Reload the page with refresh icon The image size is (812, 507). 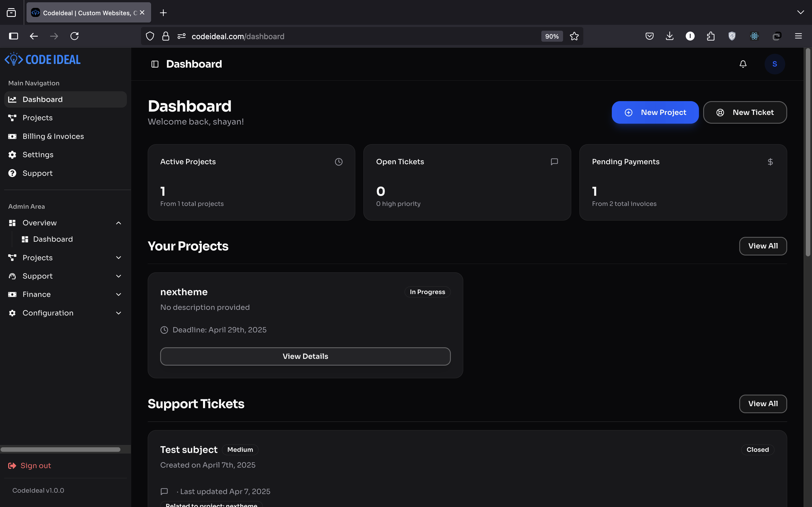pos(74,36)
